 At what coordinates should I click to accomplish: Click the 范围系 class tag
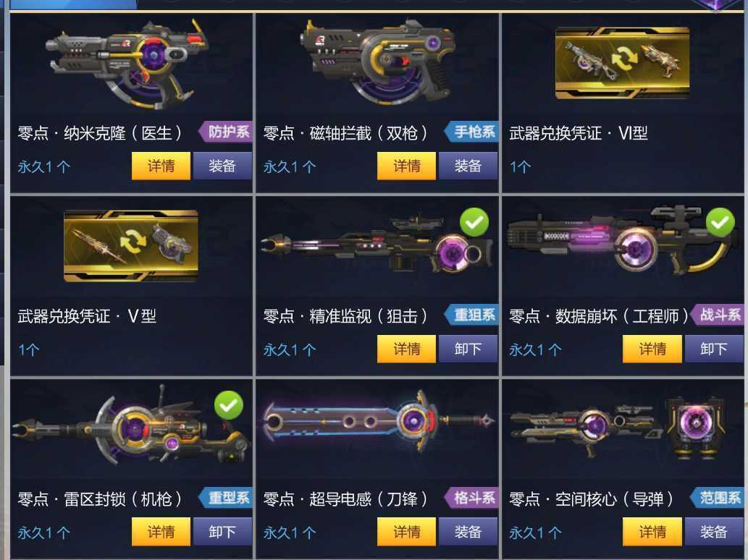pos(717,498)
